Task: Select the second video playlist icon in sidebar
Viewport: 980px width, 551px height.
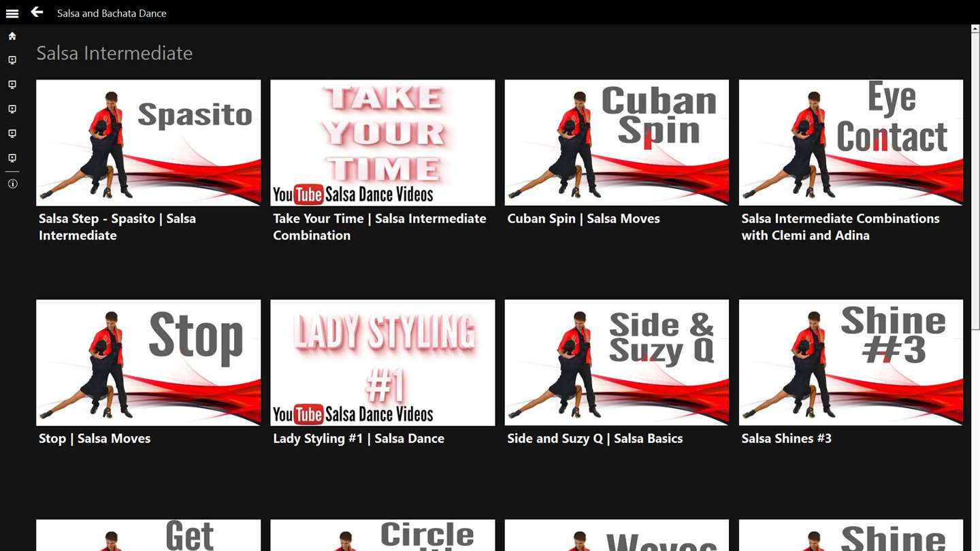Action: (x=12, y=85)
